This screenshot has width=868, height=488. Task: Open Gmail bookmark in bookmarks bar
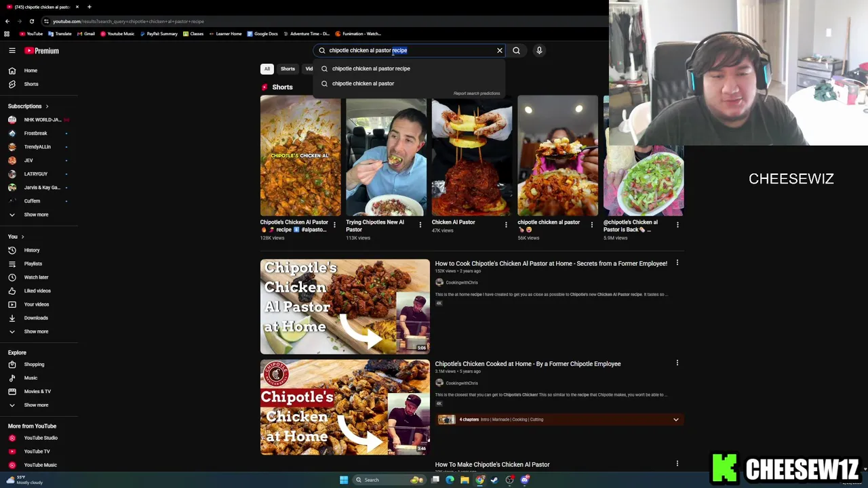coord(85,34)
